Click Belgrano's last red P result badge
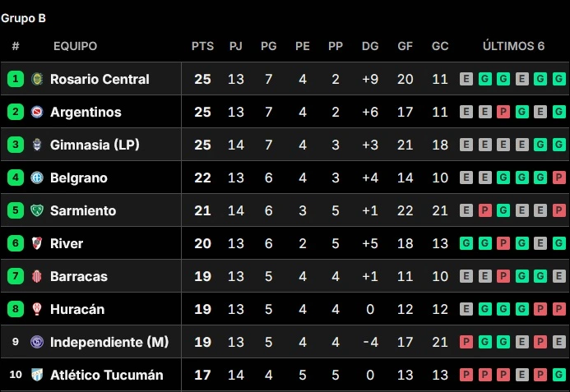 click(x=558, y=178)
